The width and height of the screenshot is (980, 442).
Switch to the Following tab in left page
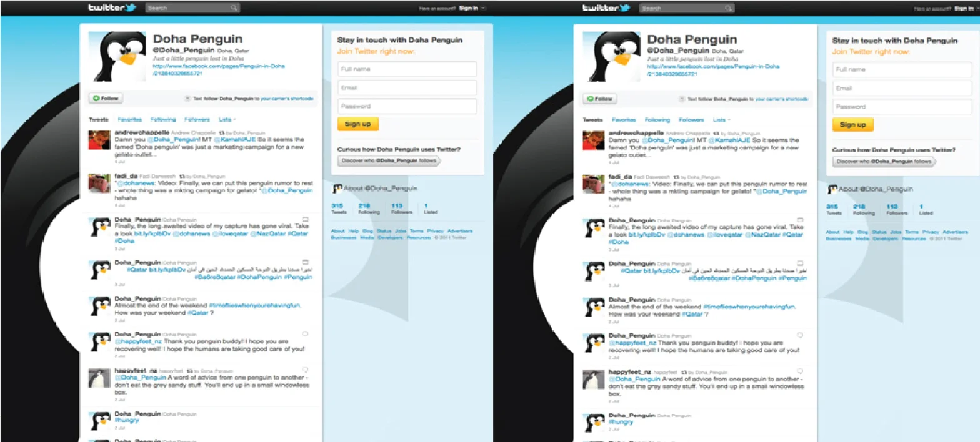(x=163, y=119)
